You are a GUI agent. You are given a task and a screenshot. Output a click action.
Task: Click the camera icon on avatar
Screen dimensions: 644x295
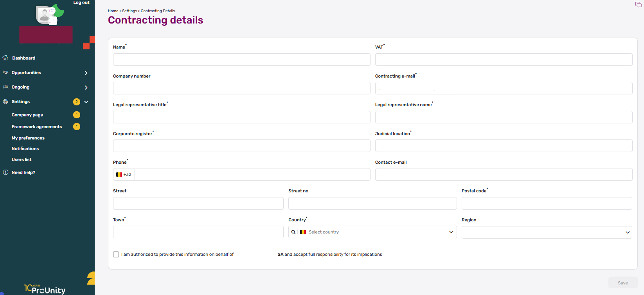[x=52, y=11]
